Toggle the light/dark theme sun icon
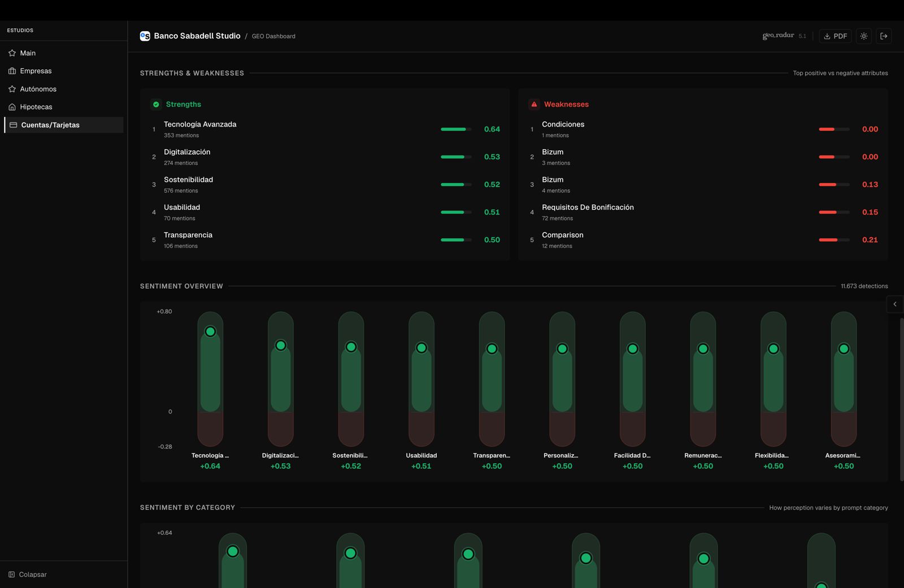This screenshot has height=588, width=904. (x=864, y=36)
